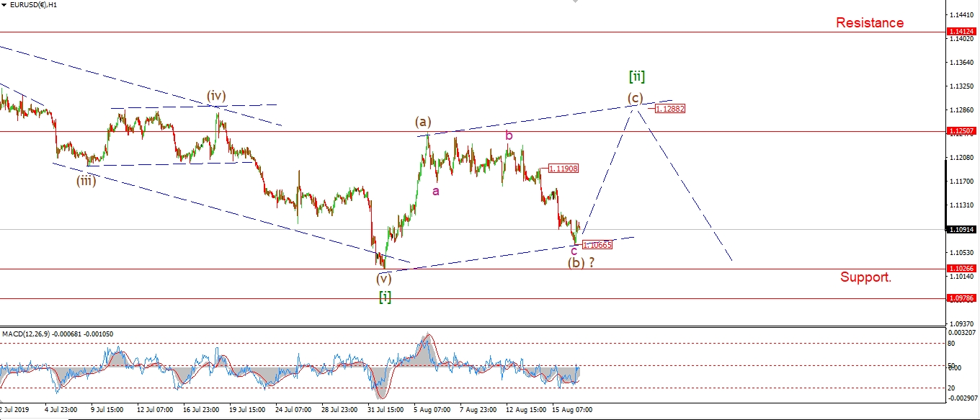
Task: Select the magenta a wave label
Action: click(x=435, y=191)
